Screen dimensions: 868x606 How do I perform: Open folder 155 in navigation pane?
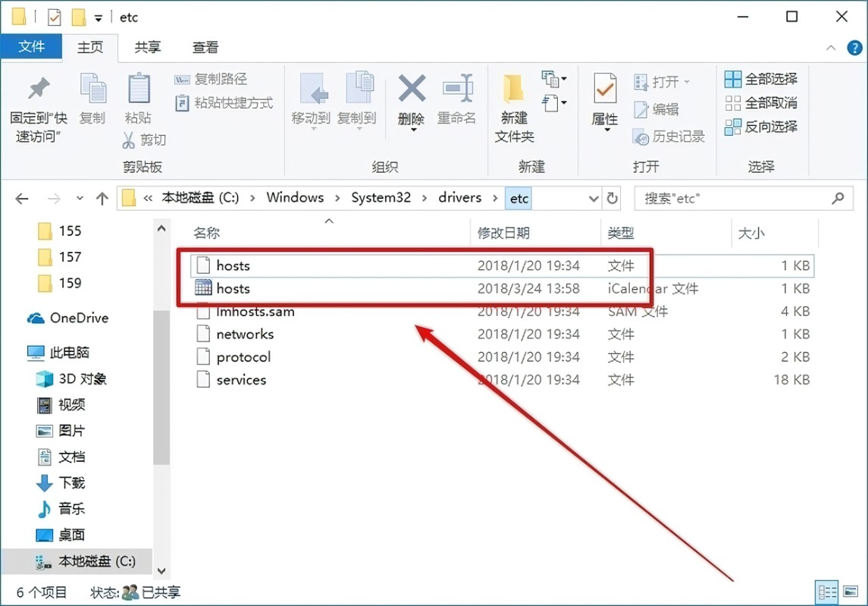click(60, 231)
